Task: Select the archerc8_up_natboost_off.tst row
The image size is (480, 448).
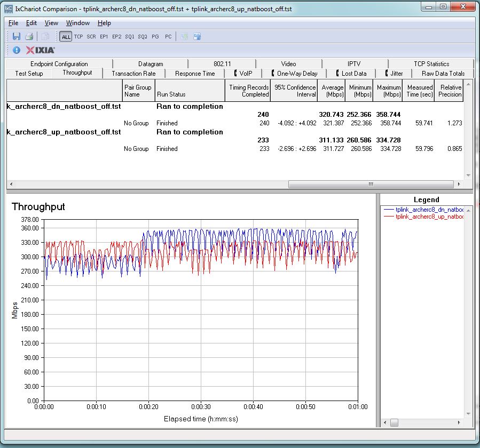Action: pyautogui.click(x=235, y=132)
